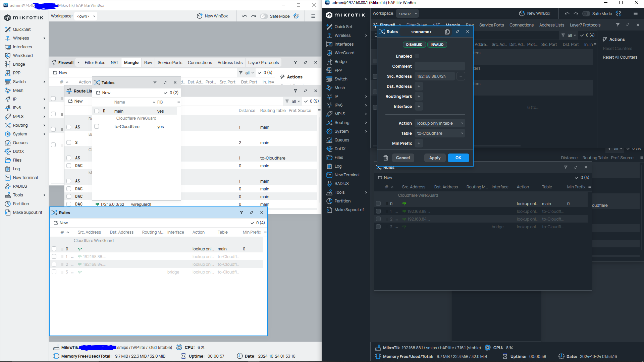Click the copy icon in the noname rule dialog
This screenshot has height=362, width=644.
(x=447, y=32)
